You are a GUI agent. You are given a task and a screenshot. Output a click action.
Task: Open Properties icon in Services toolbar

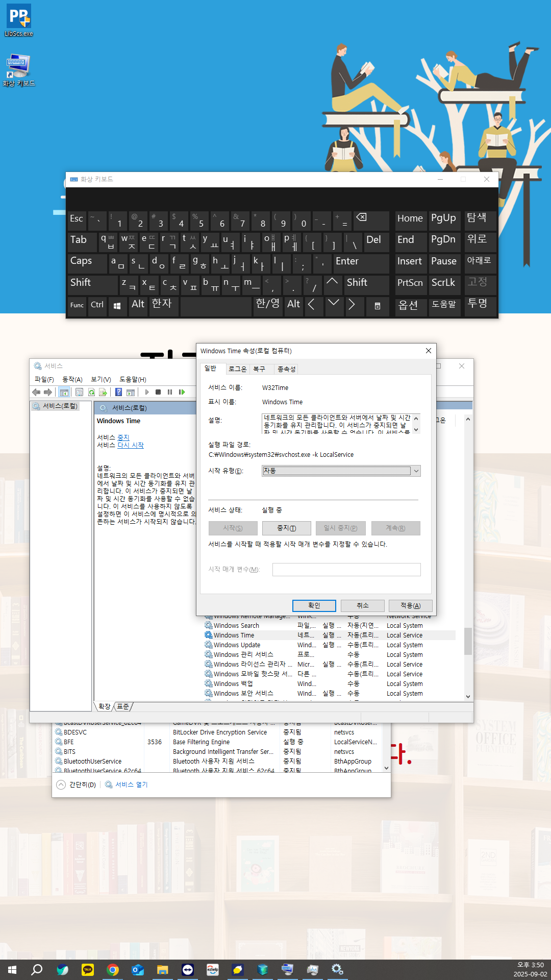click(x=79, y=392)
